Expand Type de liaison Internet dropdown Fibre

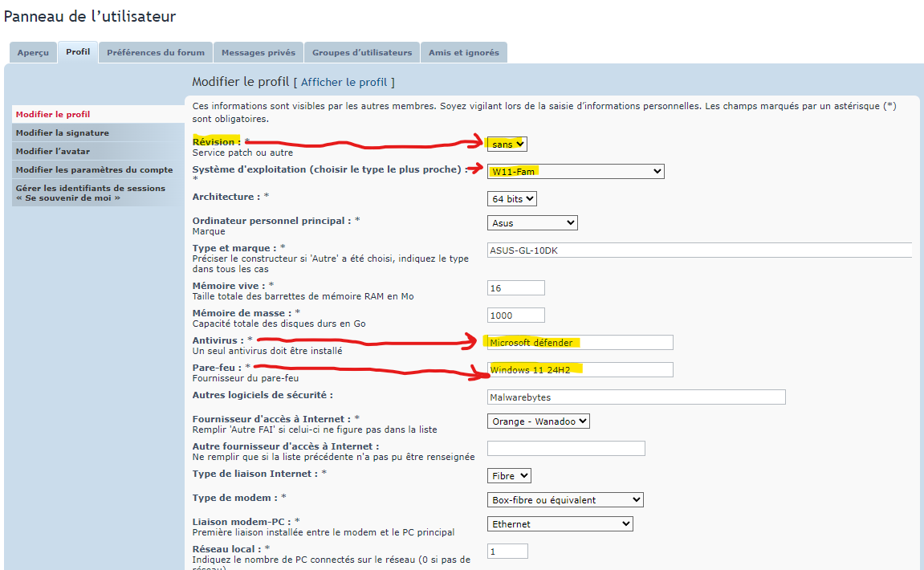pos(509,476)
